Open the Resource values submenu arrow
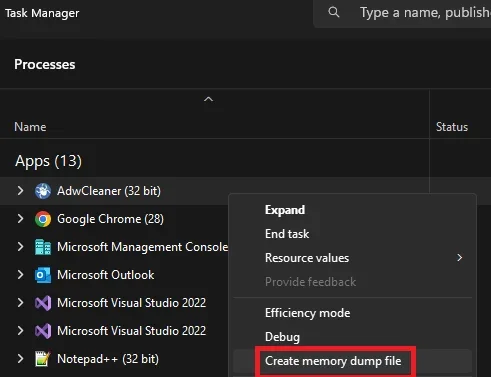Viewport: 491px width, 377px height. tap(460, 258)
